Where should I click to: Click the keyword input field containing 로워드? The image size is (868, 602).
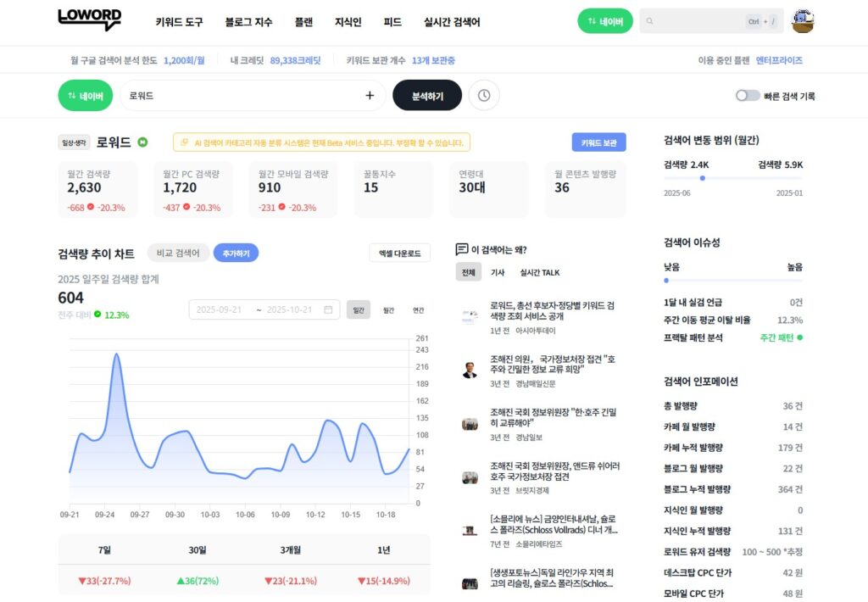pyautogui.click(x=242, y=96)
